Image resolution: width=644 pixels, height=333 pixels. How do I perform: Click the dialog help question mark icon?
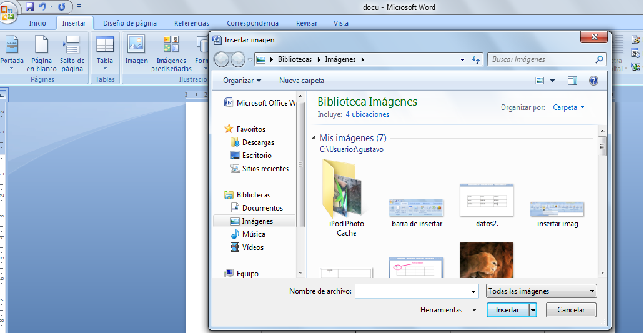(x=593, y=81)
